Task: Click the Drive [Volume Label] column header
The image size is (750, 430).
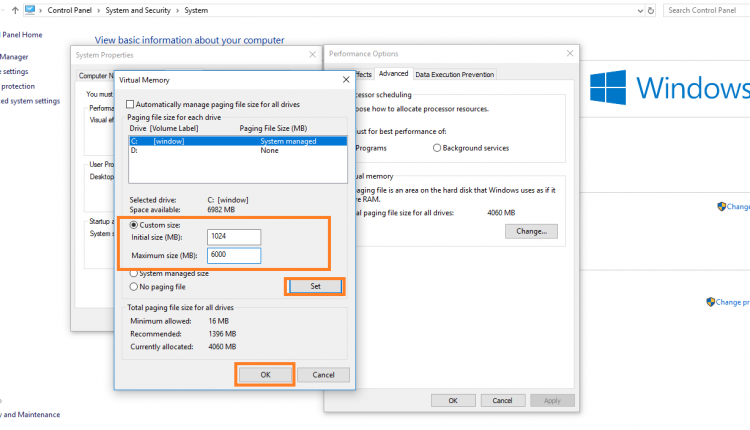Action: coord(164,128)
